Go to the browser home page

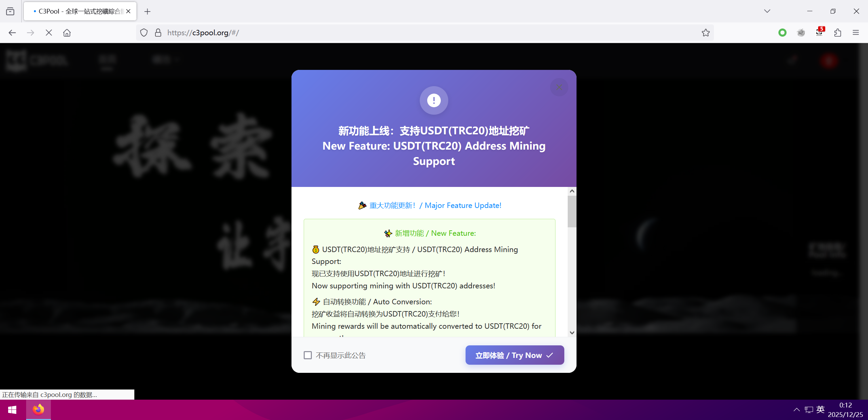point(67,33)
